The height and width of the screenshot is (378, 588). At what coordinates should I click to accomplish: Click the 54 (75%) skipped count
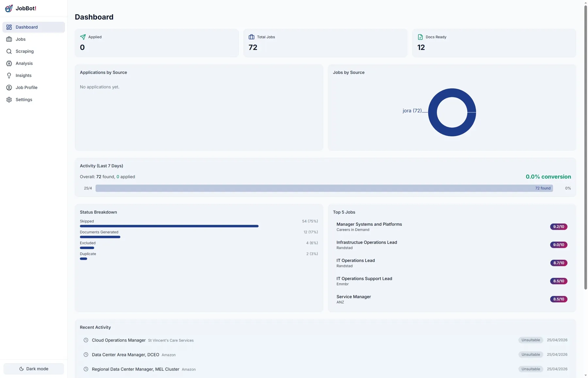pos(310,221)
